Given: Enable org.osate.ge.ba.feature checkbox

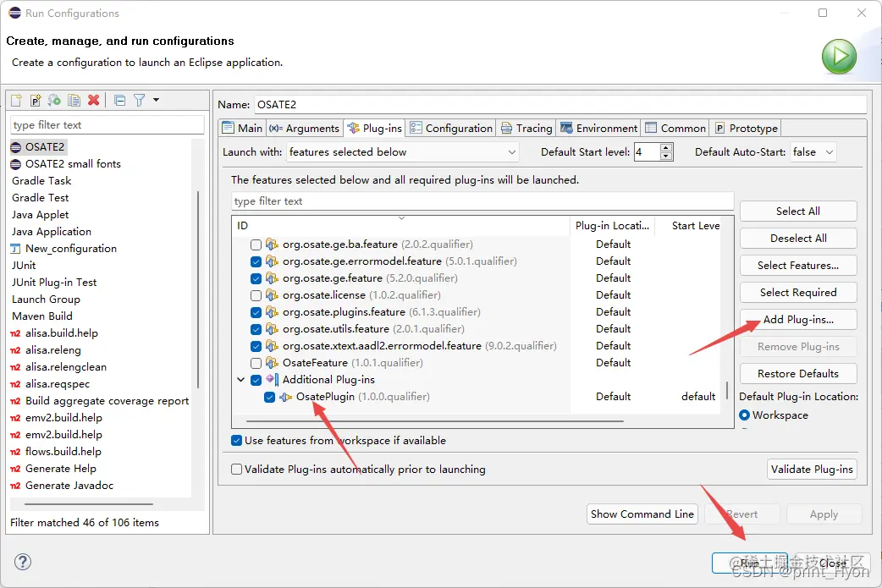Looking at the screenshot, I should pos(256,245).
